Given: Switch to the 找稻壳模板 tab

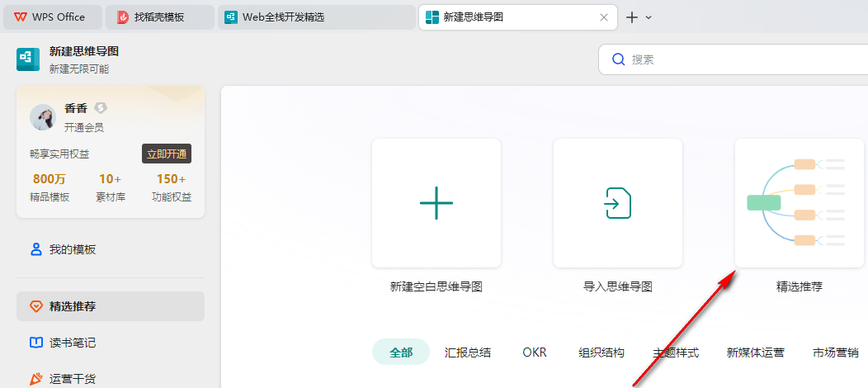Looking at the screenshot, I should (160, 17).
